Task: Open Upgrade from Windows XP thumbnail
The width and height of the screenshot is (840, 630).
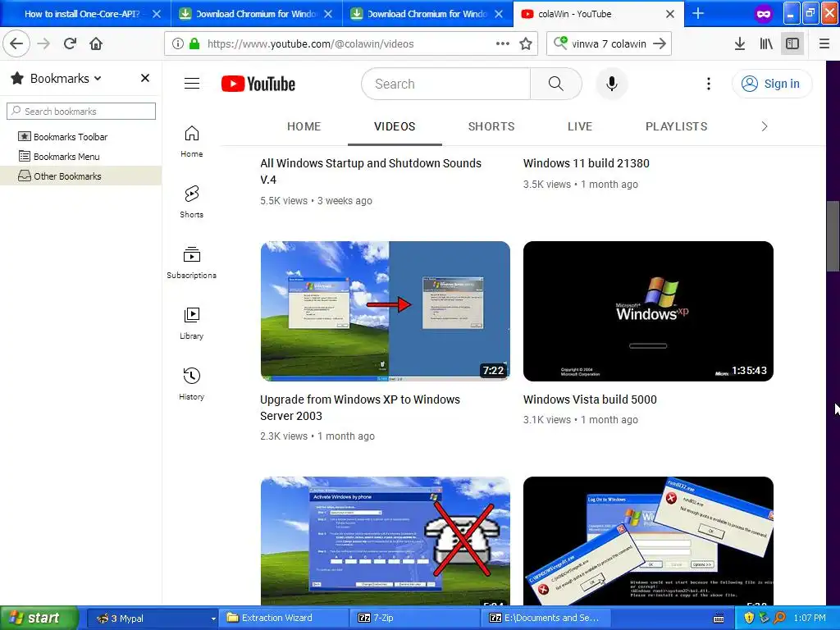Action: click(386, 311)
